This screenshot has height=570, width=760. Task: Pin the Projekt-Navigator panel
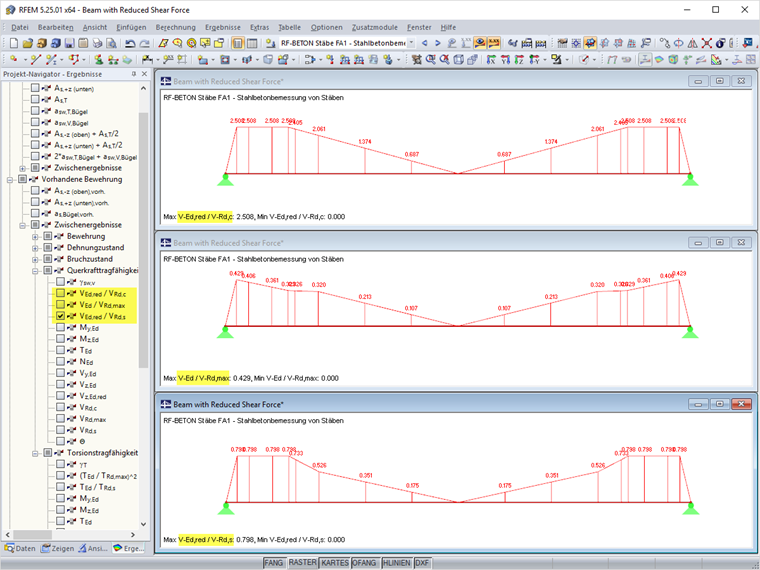pyautogui.click(x=134, y=75)
